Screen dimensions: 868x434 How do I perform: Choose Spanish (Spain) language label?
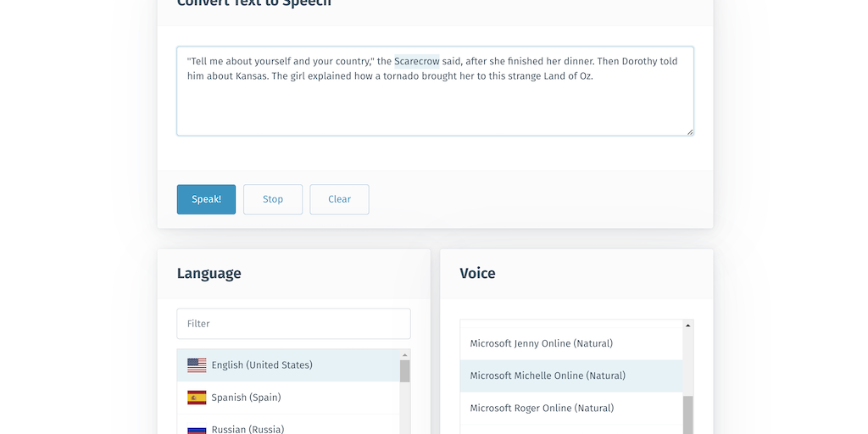246,398
